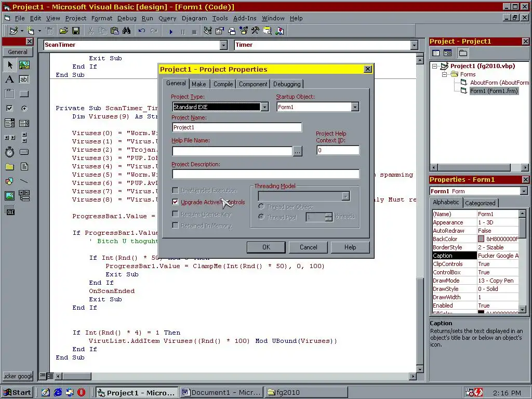Viewport: 532px width, 399px height.
Task: Select the DirListBox folder tool
Action: 10,167
